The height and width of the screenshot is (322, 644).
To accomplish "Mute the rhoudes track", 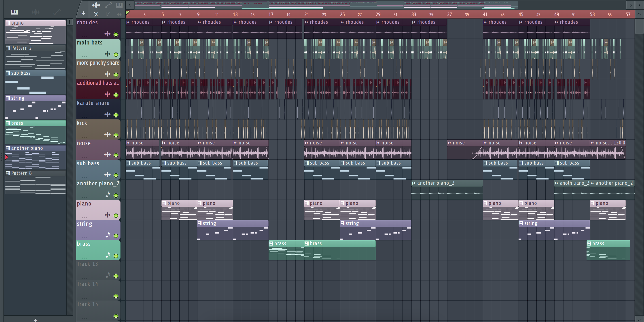I will click(116, 34).
